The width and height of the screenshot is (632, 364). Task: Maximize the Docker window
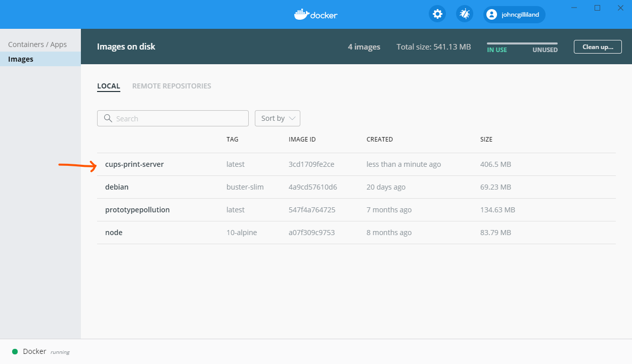pos(598,8)
